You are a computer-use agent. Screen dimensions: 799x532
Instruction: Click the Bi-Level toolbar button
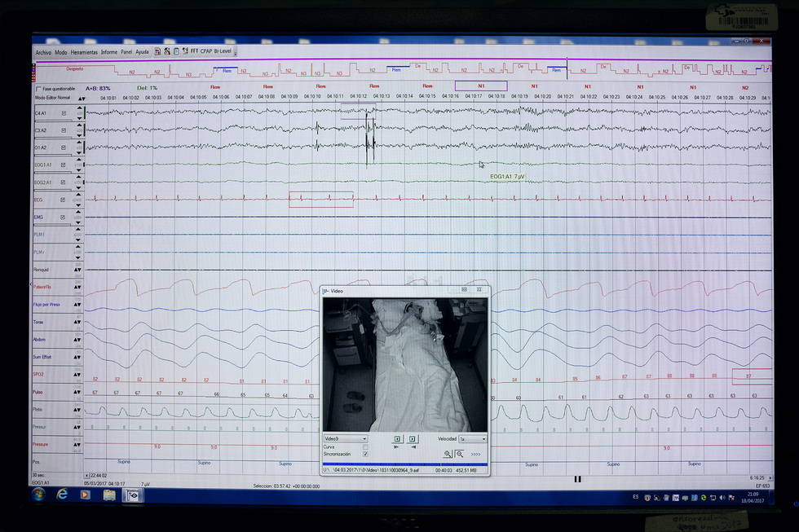click(x=223, y=51)
